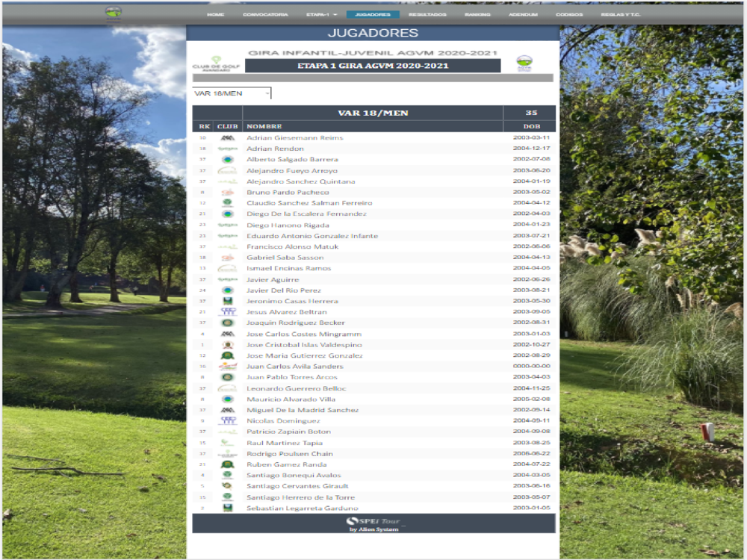Click club icon for Alejandro Sanchez Quintana
The width and height of the screenshot is (747, 560).
228,181
